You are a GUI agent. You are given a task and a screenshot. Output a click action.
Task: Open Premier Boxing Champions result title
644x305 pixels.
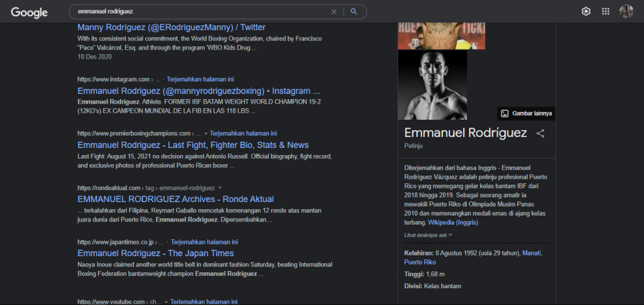tap(193, 145)
